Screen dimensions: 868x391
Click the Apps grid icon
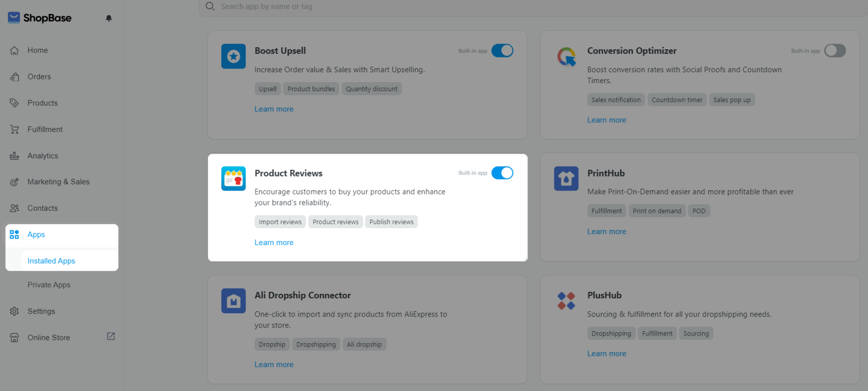[15, 235]
